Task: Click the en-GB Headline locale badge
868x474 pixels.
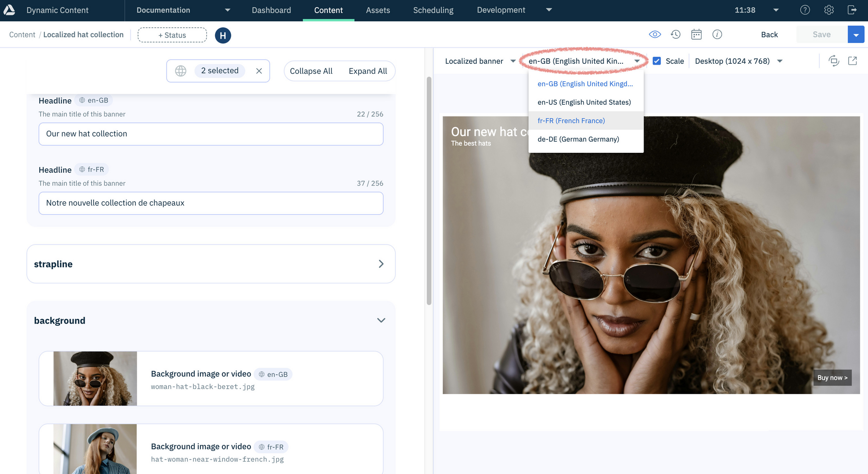Action: [94, 100]
